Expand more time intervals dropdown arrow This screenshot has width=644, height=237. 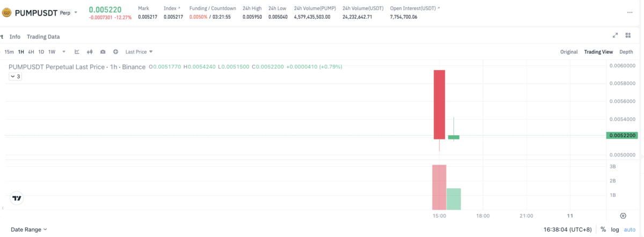pos(64,52)
